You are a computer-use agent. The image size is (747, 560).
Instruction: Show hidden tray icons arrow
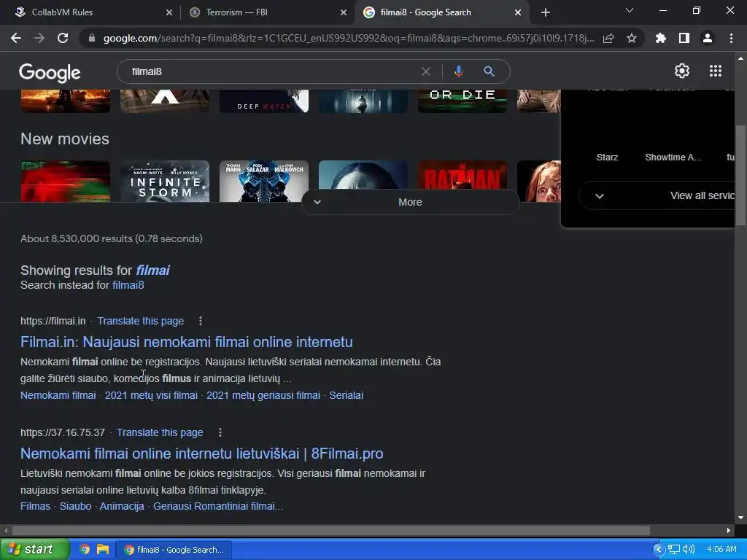pos(659,550)
